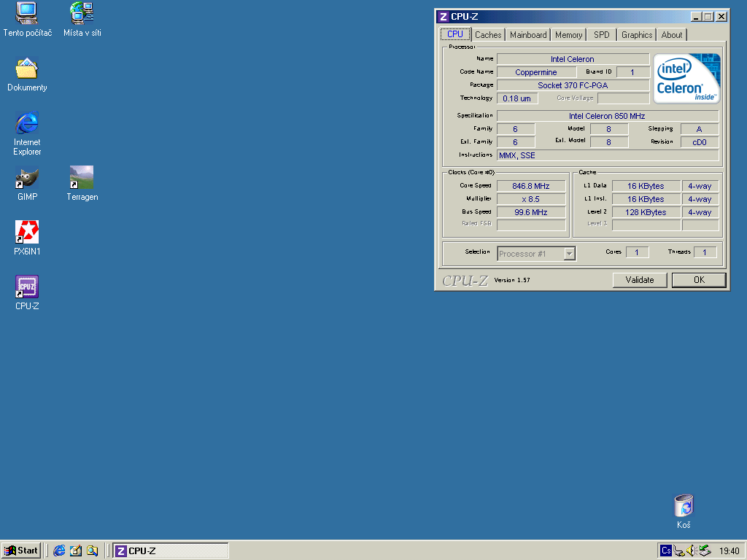
Task: Switch to the Caches tab
Action: tap(488, 35)
